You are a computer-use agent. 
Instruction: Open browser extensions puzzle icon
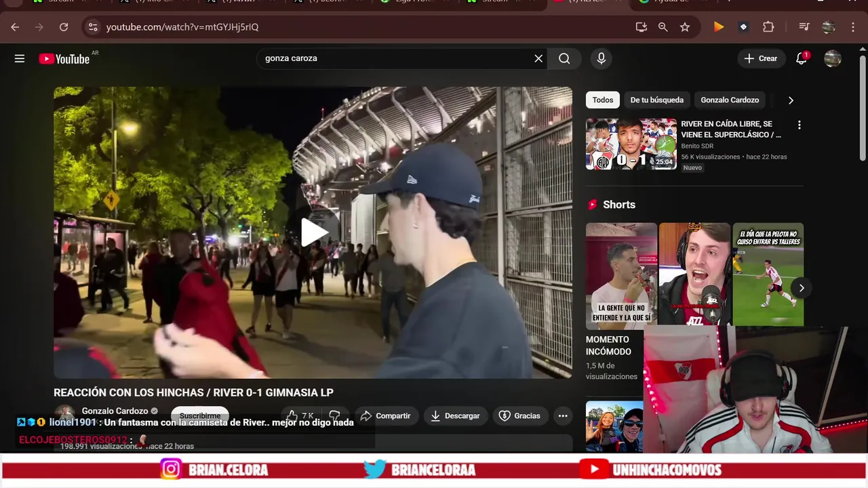[x=768, y=27]
